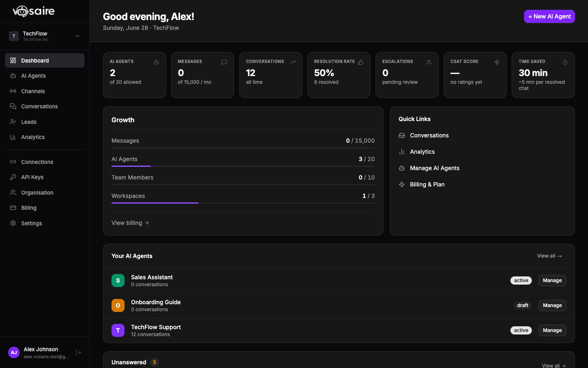Click the Workspaces usage progress bar

(243, 203)
